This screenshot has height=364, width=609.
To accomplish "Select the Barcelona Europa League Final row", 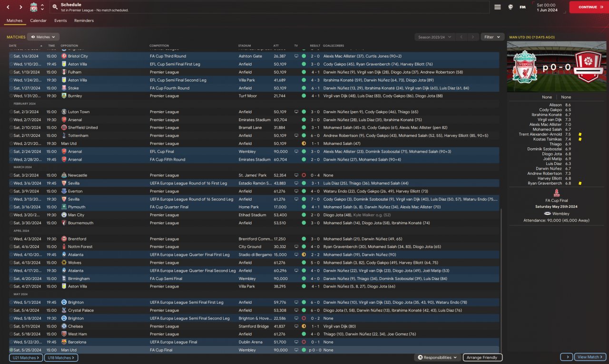I will click(x=254, y=342).
